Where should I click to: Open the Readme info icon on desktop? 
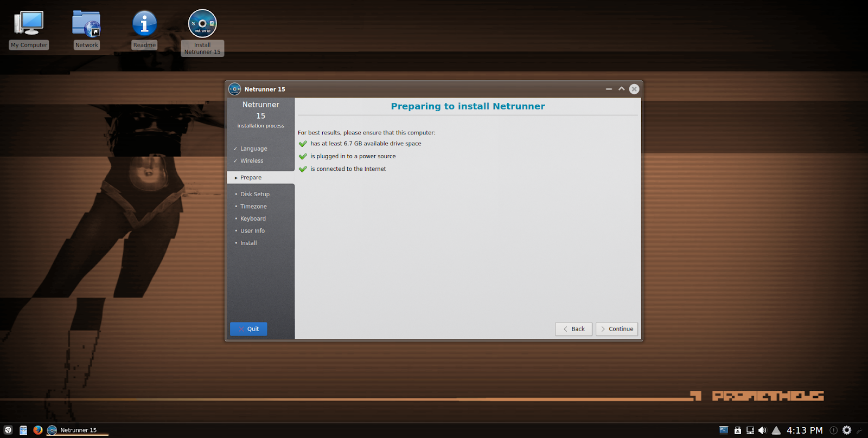[144, 30]
